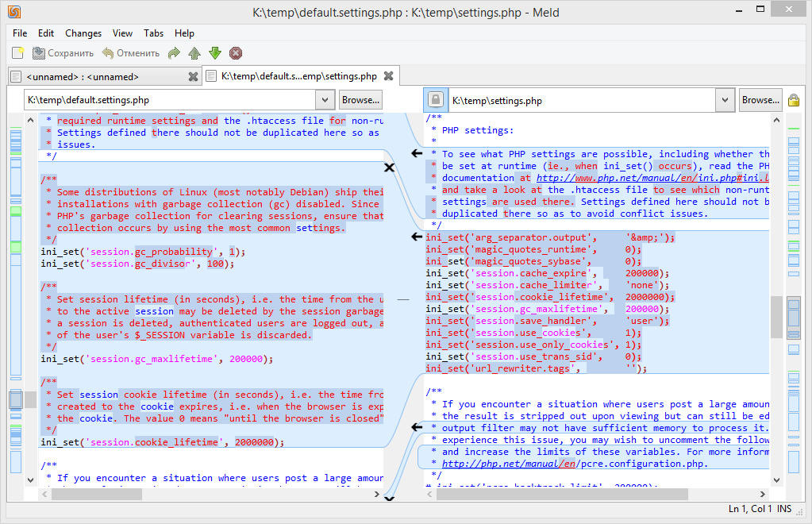Image resolution: width=812 pixels, height=524 pixels.
Task: Click the Сохранить save button
Action: click(63, 53)
